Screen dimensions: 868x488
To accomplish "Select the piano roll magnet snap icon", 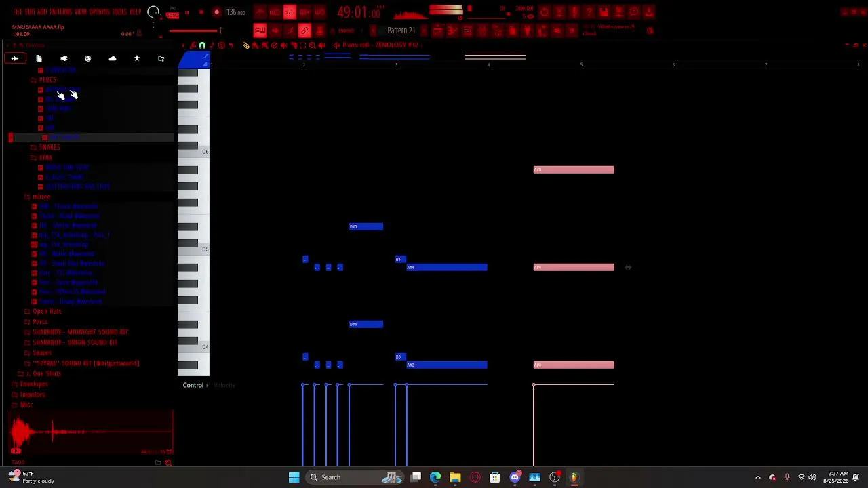I will coord(202,45).
